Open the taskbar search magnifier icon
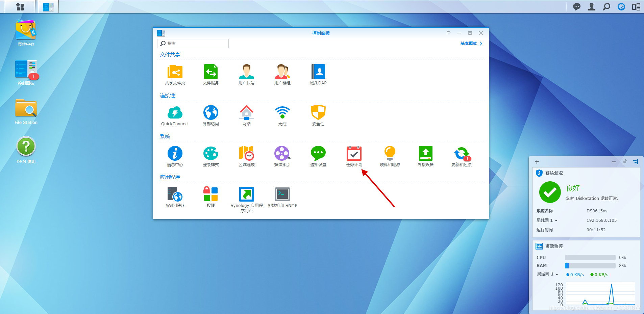Viewport: 644px width, 314px height. pyautogui.click(x=606, y=7)
